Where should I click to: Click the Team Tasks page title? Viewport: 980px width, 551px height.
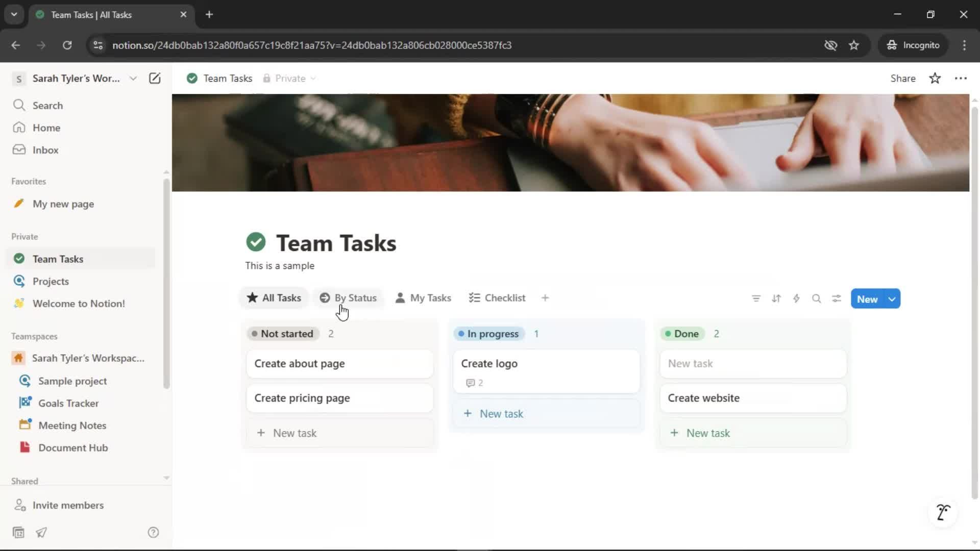click(336, 243)
